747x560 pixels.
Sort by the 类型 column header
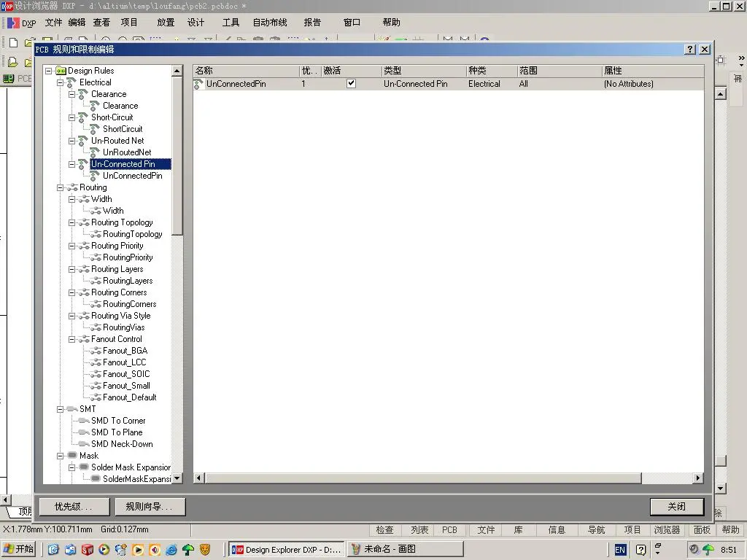[x=424, y=71]
